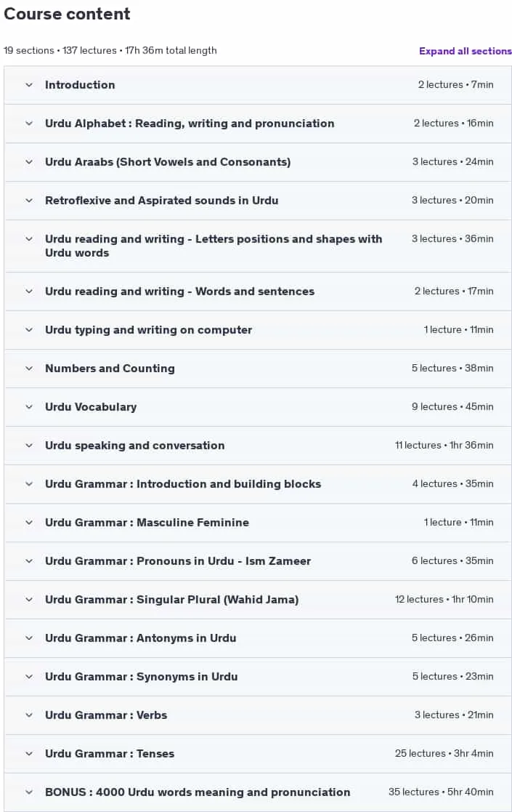Expand Antonyms in Urdu section
The image size is (512, 812).
29,638
